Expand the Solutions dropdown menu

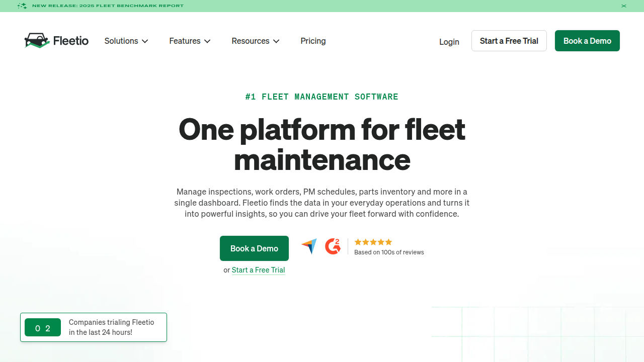(126, 41)
